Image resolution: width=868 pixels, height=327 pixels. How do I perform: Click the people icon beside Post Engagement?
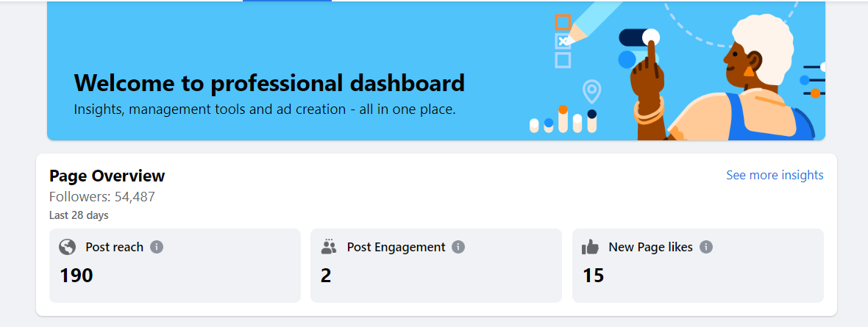pos(329,247)
